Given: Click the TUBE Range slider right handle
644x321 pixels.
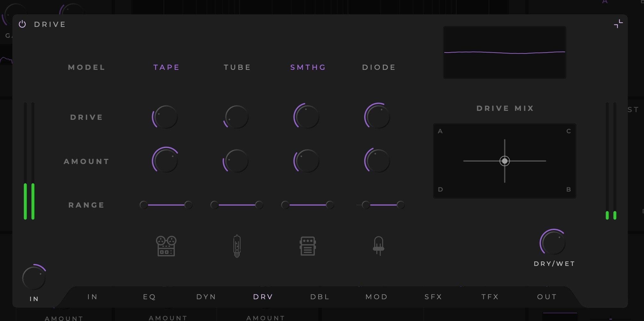Looking at the screenshot, I should click(259, 205).
